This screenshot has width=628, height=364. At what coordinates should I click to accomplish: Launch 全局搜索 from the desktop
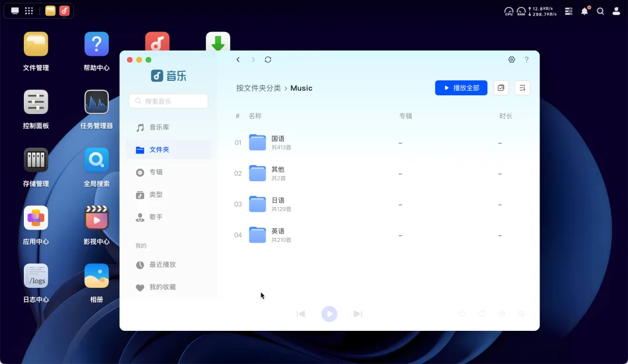pyautogui.click(x=97, y=160)
